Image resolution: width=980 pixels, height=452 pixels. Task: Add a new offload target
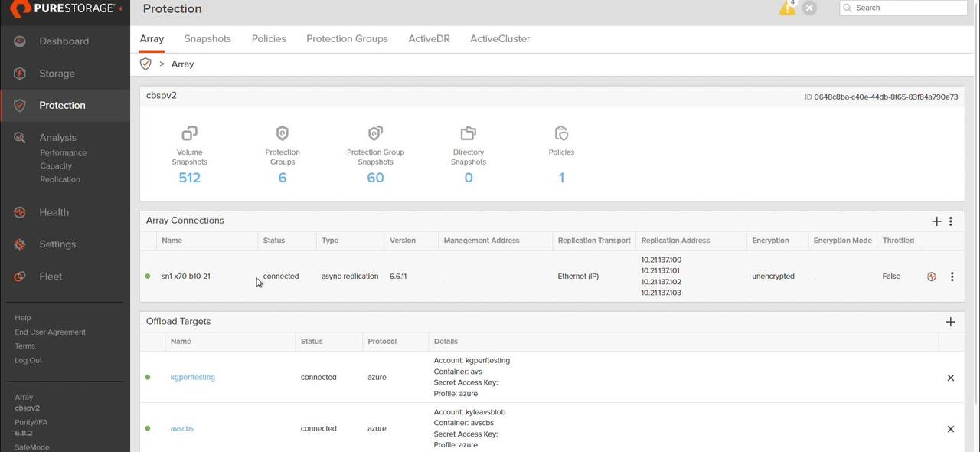[950, 322]
